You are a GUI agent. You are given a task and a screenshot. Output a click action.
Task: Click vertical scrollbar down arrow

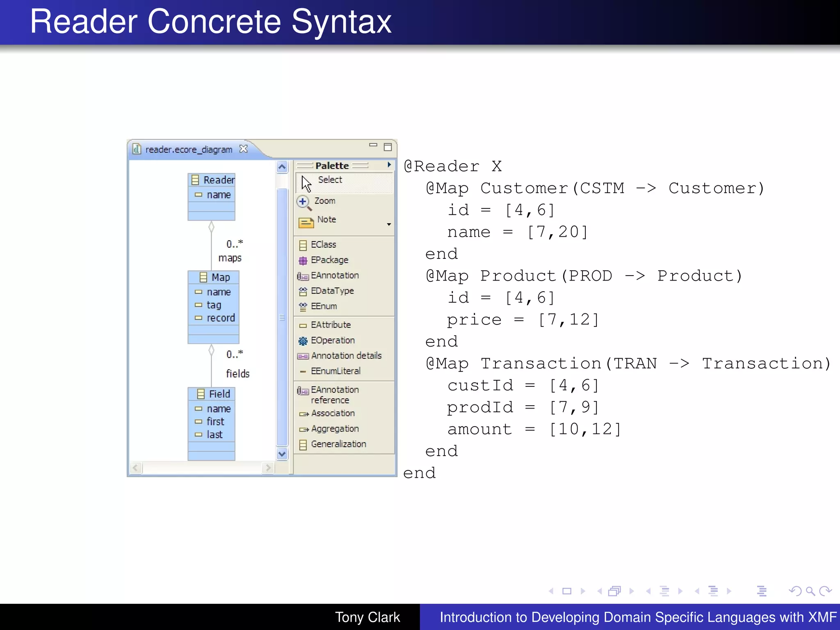pyautogui.click(x=282, y=454)
